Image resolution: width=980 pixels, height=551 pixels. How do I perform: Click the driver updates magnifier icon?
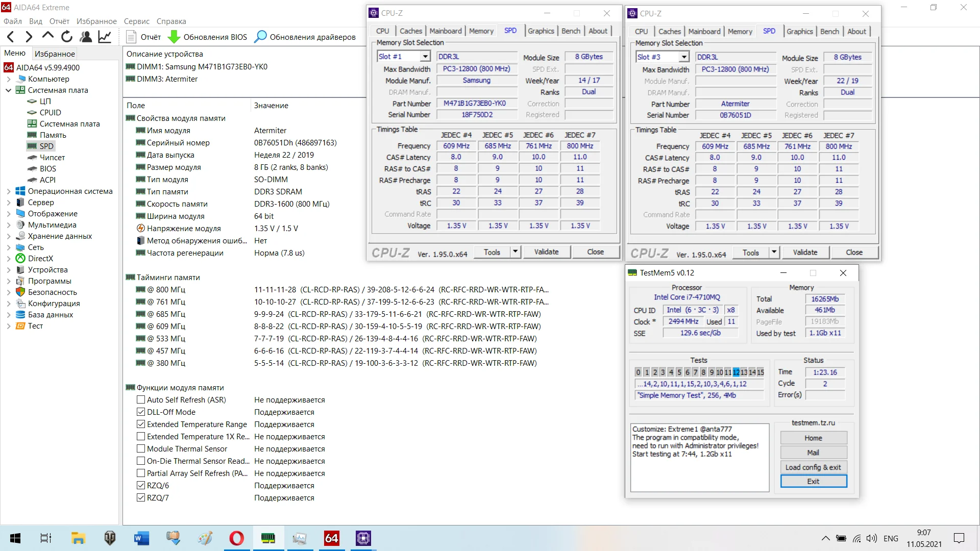click(x=260, y=37)
